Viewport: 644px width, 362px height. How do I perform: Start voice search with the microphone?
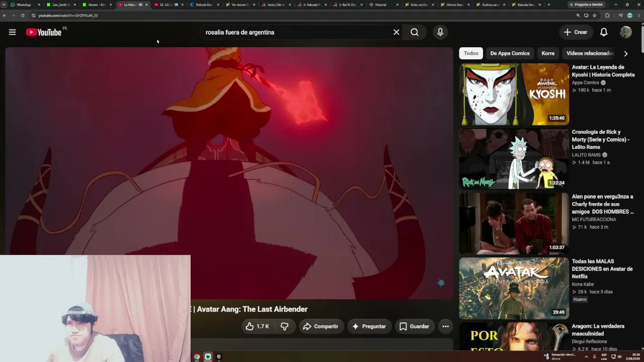point(440,32)
